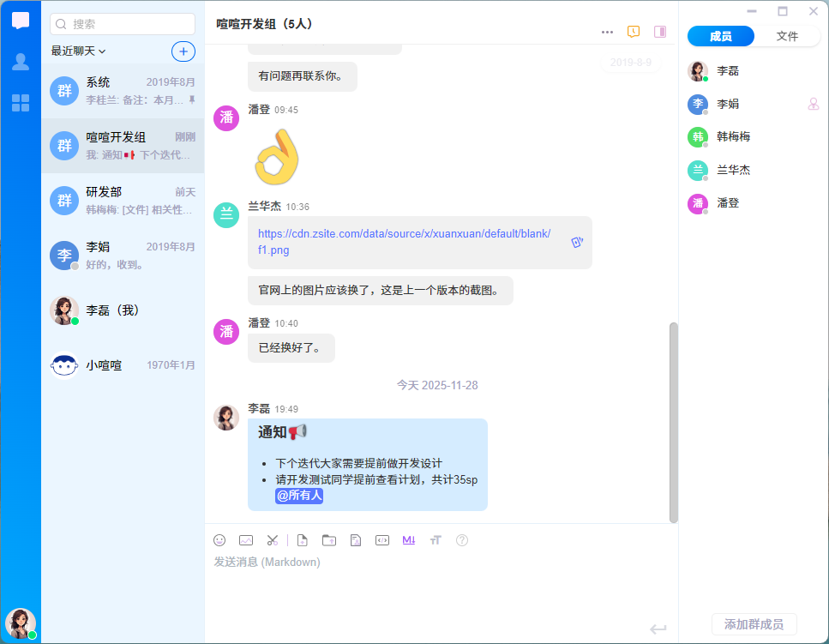Open the apps grid in left sidebar
The image size is (829, 644).
coord(19,102)
